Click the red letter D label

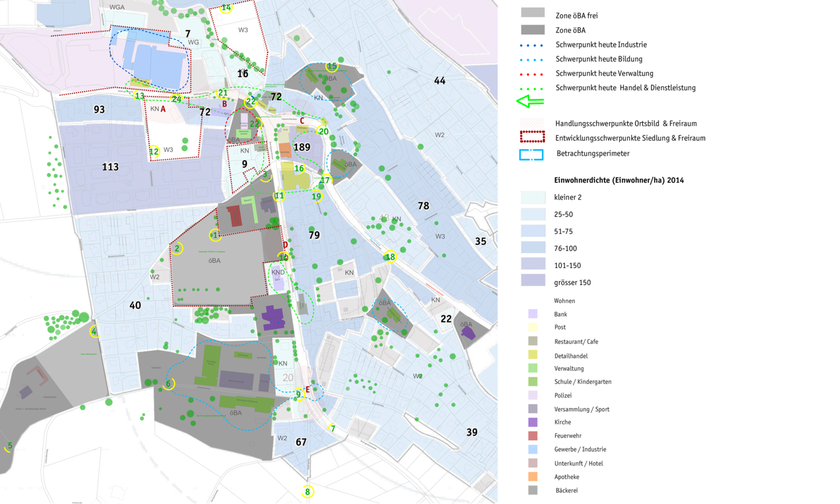pos(286,245)
